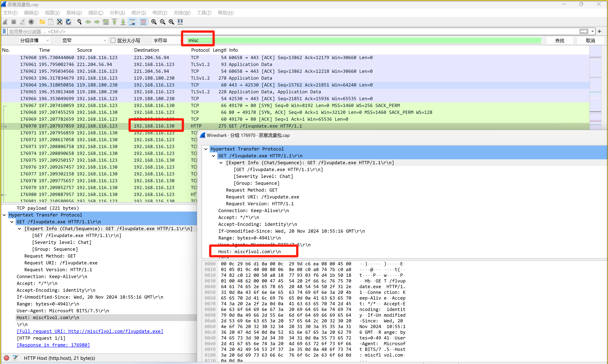Collapse Expert Info node in lower-left pane
Image resolution: width=608 pixels, height=364 pixels.
(x=19, y=229)
